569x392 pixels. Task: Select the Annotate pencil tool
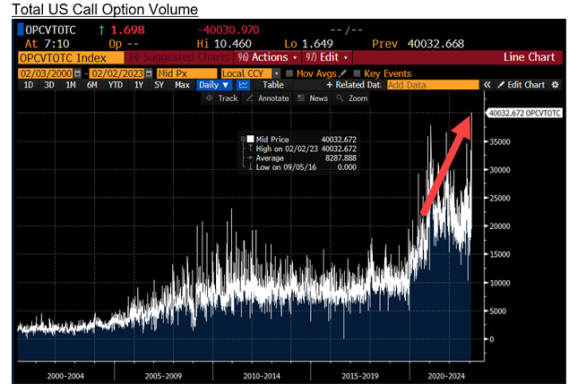point(250,98)
